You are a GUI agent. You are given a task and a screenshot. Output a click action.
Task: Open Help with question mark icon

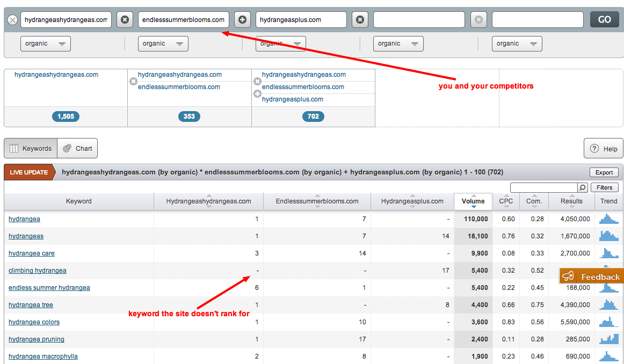pyautogui.click(x=604, y=149)
